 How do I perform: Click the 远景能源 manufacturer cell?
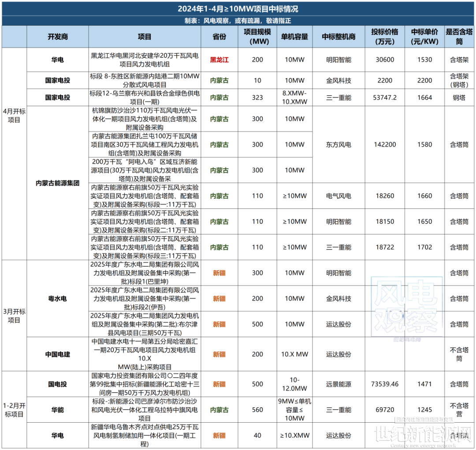tap(338, 384)
